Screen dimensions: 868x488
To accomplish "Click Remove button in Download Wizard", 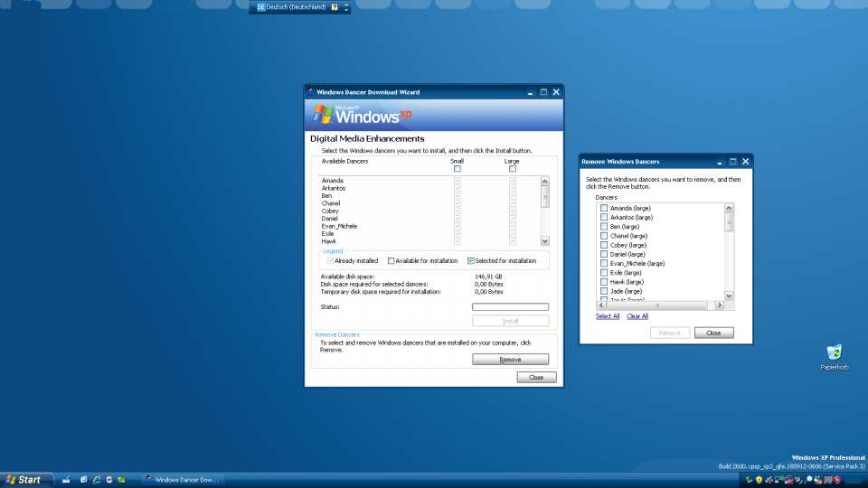I will (510, 359).
